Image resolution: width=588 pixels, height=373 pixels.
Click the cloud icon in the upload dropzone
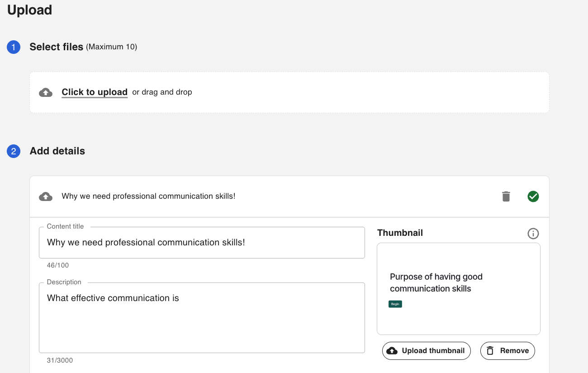[46, 92]
